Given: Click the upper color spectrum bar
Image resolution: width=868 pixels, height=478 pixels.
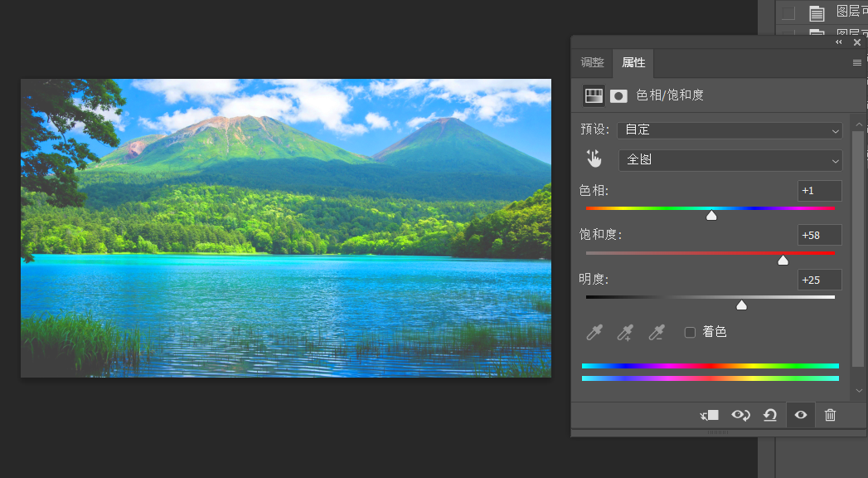Looking at the screenshot, I should [x=710, y=366].
